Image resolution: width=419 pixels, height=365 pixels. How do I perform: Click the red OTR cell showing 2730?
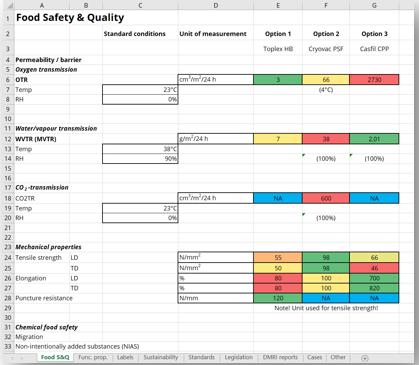[374, 80]
